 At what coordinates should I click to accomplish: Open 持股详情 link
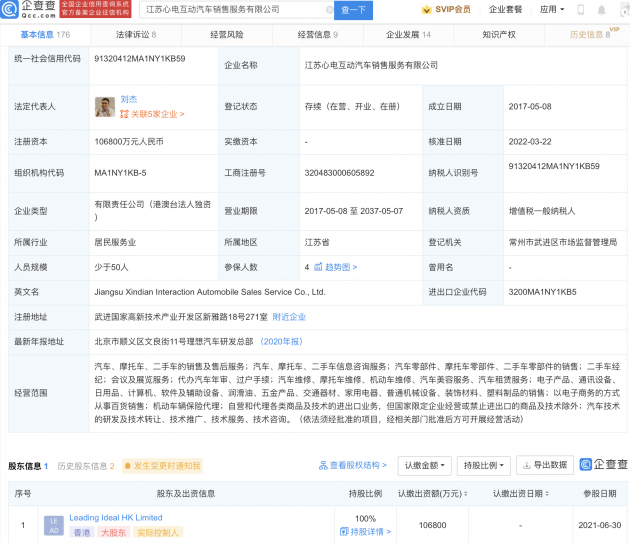click(370, 532)
